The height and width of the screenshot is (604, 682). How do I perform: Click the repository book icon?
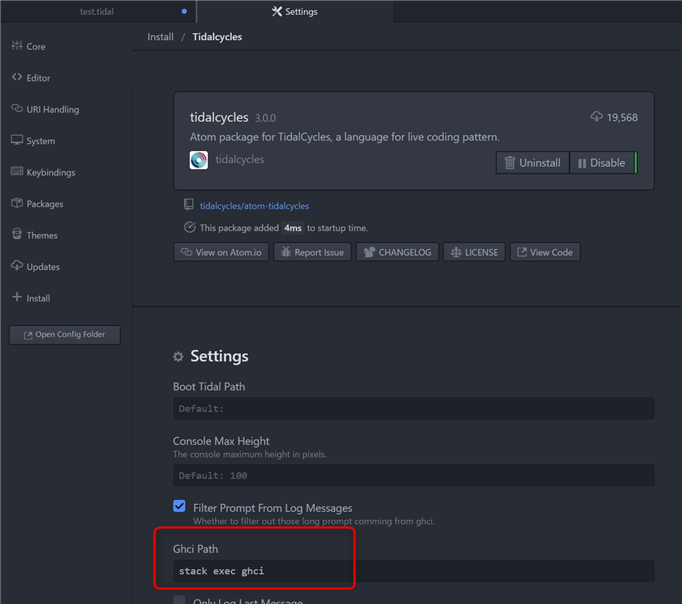189,205
